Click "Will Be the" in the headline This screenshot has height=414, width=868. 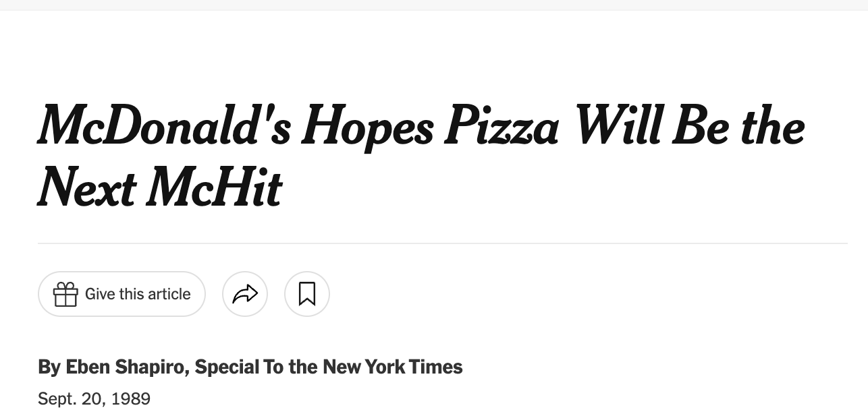[688, 127]
